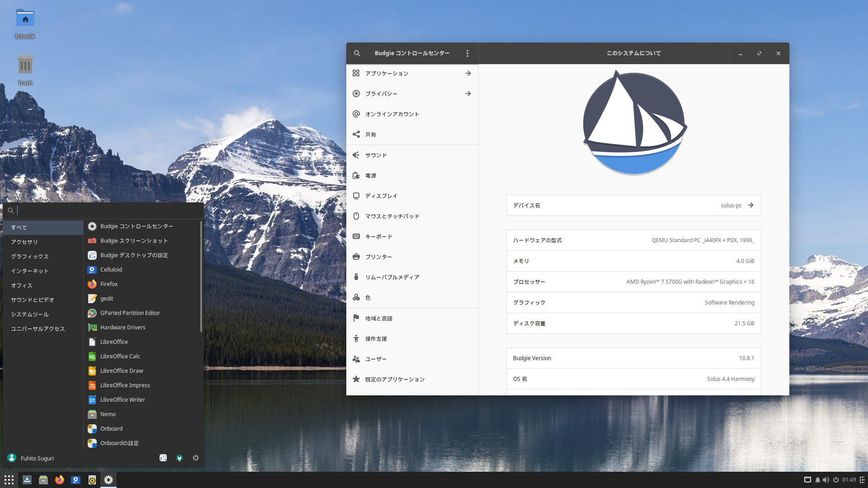Click the application menu search field
The image size is (868, 488).
[x=108, y=210]
